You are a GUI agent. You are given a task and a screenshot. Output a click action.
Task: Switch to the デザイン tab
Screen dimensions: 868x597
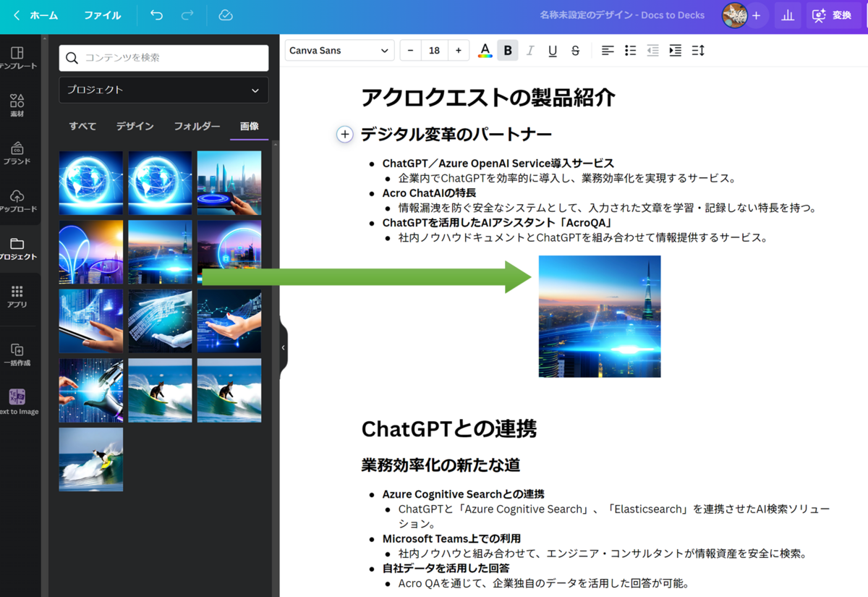coord(135,126)
